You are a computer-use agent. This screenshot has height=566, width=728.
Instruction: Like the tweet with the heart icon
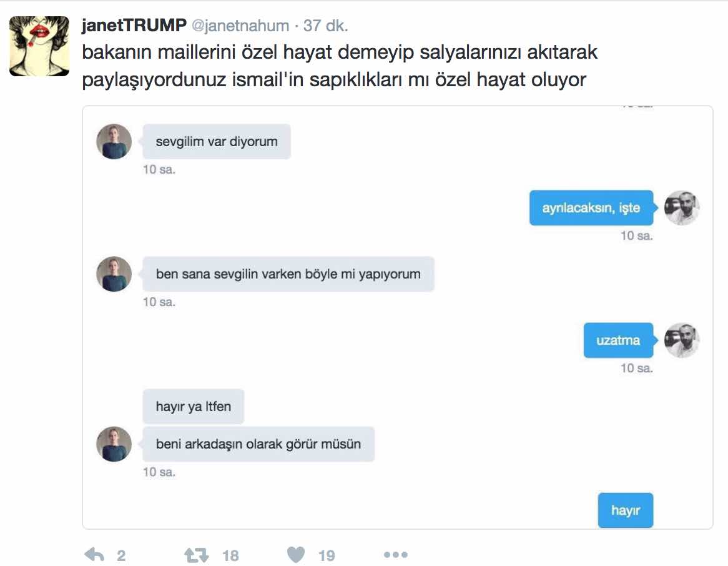(296, 554)
